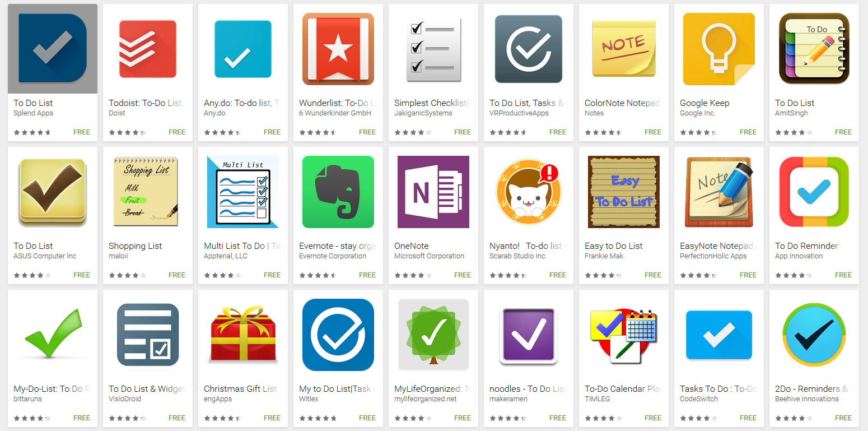The image size is (868, 431).
Task: Open the Nyanto cat app icon
Action: pyautogui.click(x=529, y=192)
